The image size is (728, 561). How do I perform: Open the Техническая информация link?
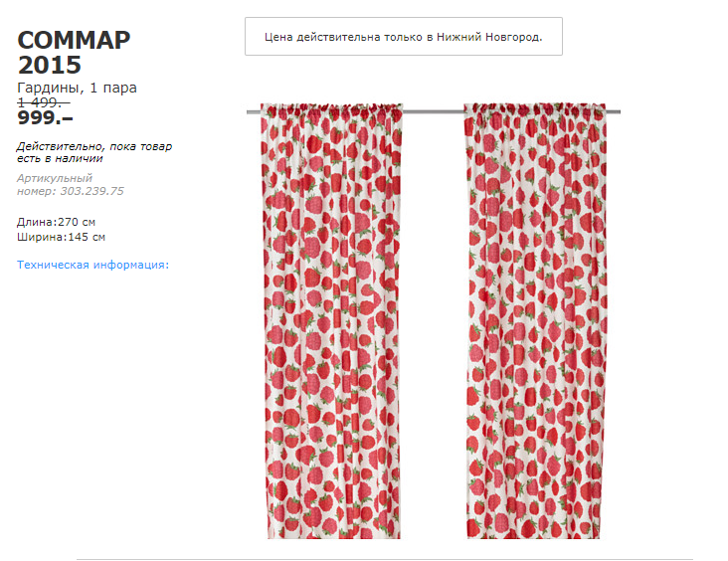(92, 265)
